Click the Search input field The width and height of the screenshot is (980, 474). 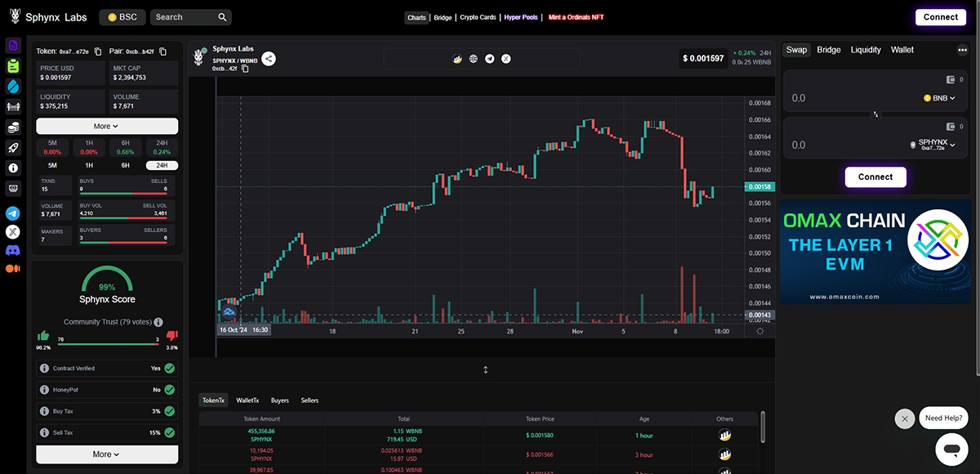pyautogui.click(x=184, y=17)
